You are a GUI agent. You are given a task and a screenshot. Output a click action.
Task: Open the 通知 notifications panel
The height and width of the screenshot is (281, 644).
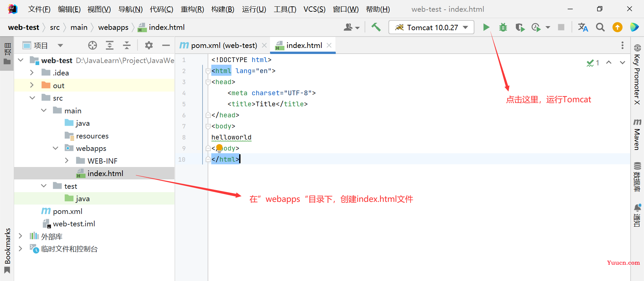tap(637, 215)
